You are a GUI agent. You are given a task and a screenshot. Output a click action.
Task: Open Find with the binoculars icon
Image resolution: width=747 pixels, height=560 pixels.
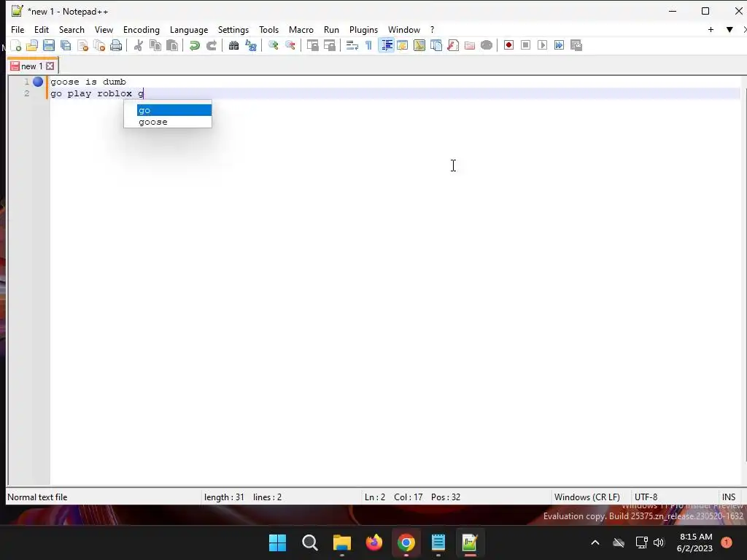pyautogui.click(x=233, y=45)
